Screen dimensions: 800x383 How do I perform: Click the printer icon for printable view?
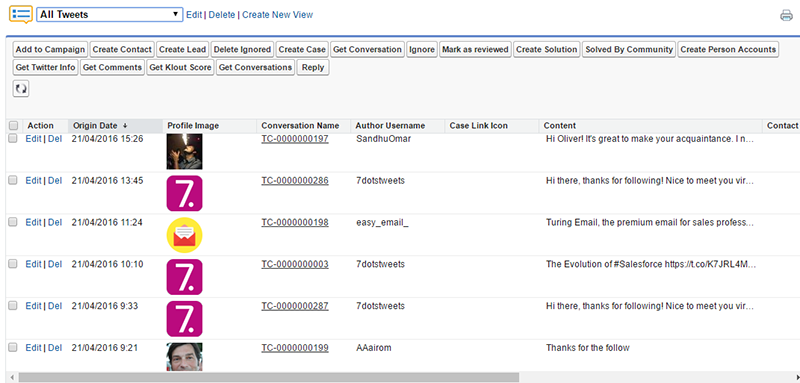pyautogui.click(x=786, y=16)
